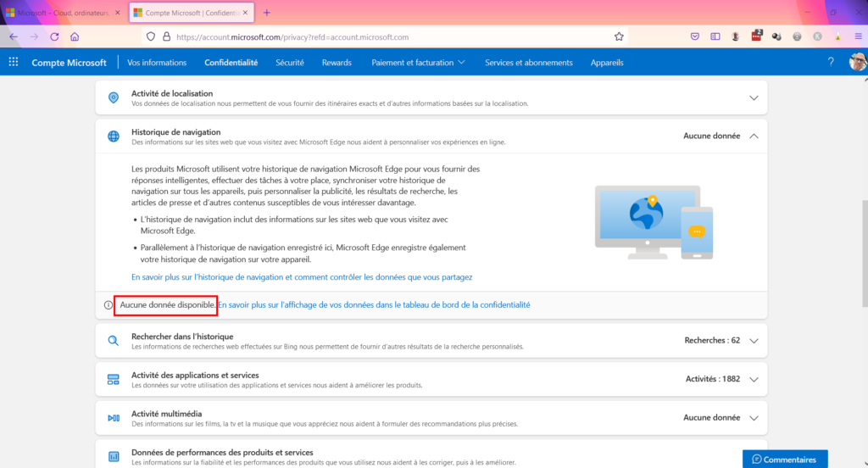The image size is (868, 468).
Task: Open the Pocket save icon in toolbar
Action: [695, 36]
